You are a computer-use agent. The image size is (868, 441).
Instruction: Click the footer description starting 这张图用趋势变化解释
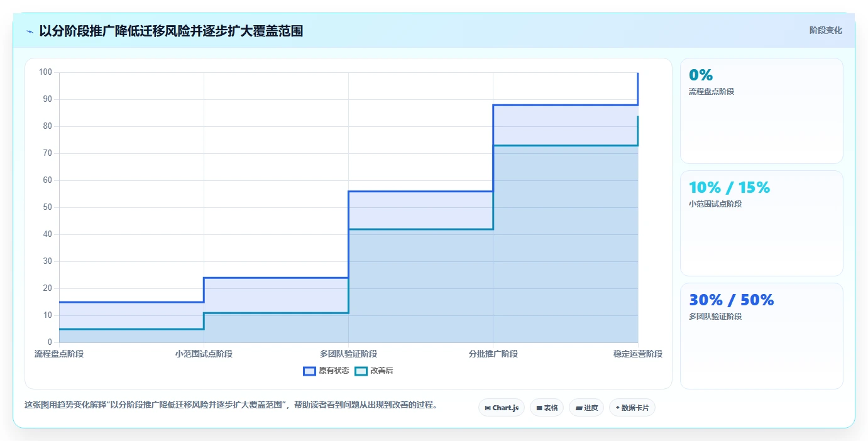[x=231, y=405]
